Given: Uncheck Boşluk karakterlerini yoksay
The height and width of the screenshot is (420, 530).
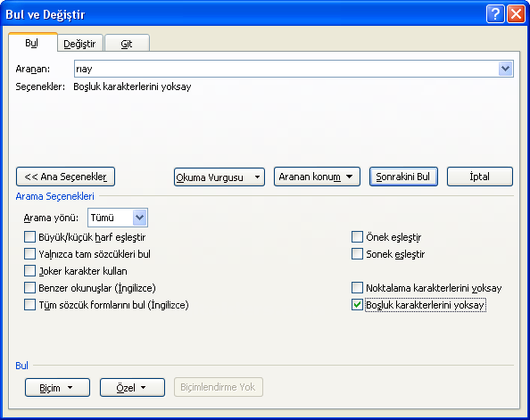Looking at the screenshot, I should click(357, 305).
